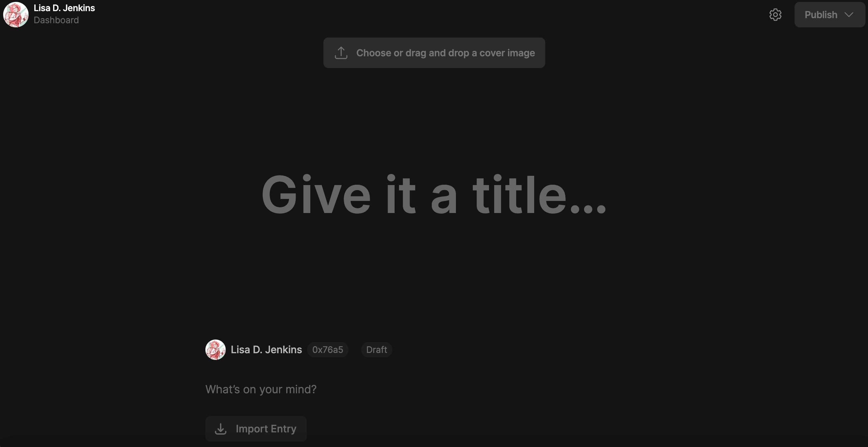This screenshot has height=447, width=868.
Task: Click the Dashboard menu item
Action: coord(55,19)
